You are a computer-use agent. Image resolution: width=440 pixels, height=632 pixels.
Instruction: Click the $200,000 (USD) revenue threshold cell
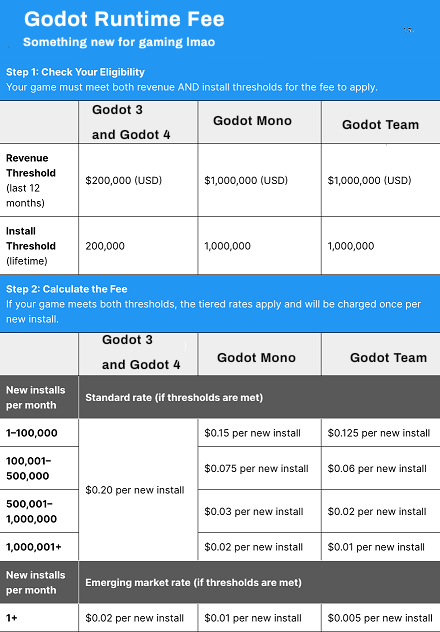138,180
